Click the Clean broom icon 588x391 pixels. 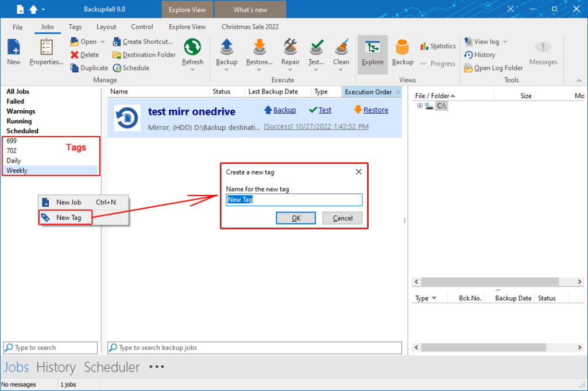[341, 47]
